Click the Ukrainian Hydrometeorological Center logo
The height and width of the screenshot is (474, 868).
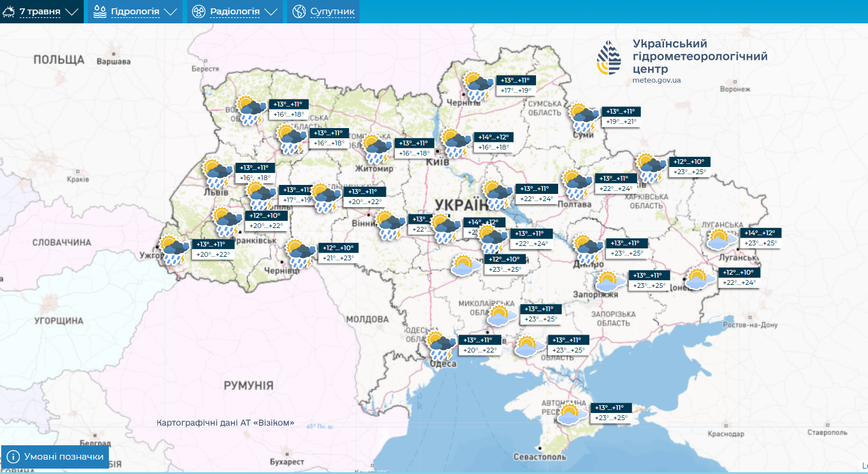[x=608, y=59]
